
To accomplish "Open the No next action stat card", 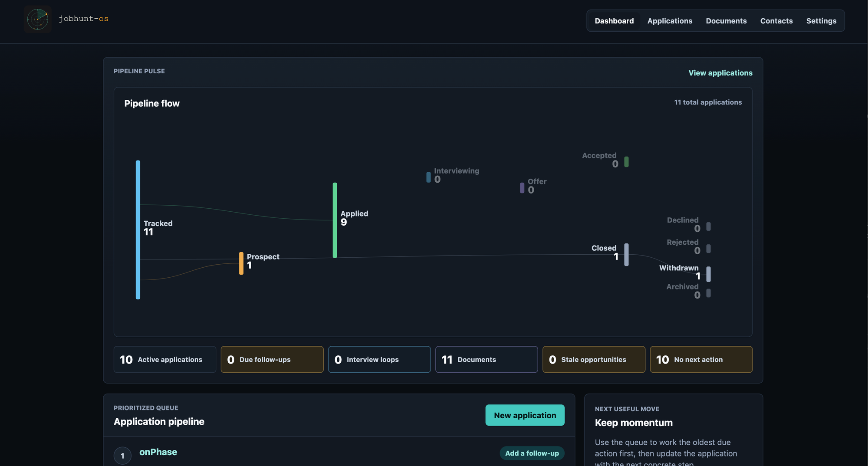I will pyautogui.click(x=701, y=359).
